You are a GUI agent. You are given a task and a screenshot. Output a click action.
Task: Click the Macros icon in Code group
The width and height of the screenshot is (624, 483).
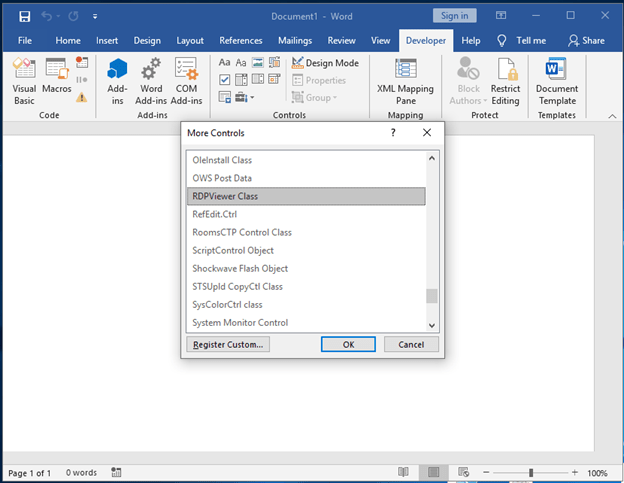[x=57, y=79]
